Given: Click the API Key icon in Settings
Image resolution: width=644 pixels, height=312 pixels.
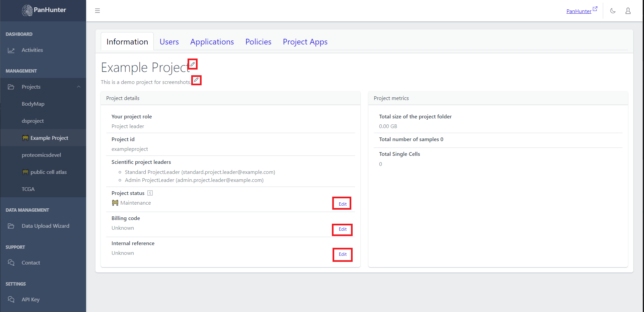Looking at the screenshot, I should point(11,299).
